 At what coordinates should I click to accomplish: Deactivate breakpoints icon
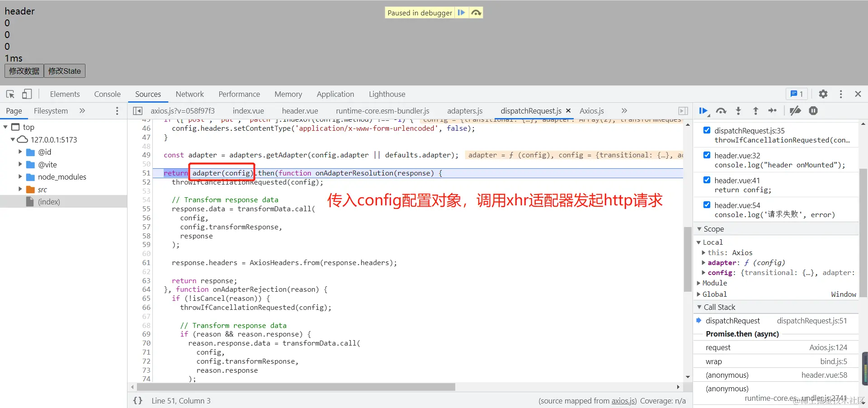(795, 111)
